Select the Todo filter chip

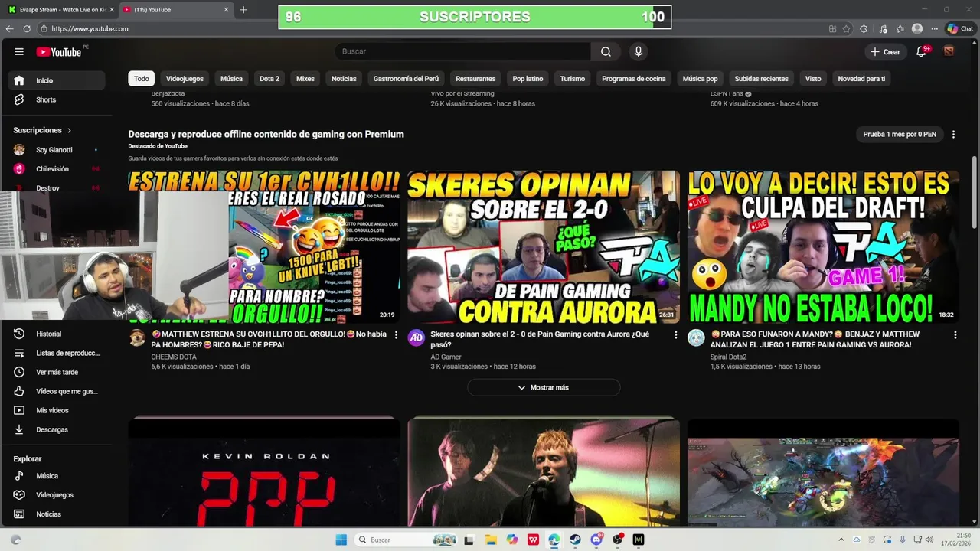pos(142,78)
